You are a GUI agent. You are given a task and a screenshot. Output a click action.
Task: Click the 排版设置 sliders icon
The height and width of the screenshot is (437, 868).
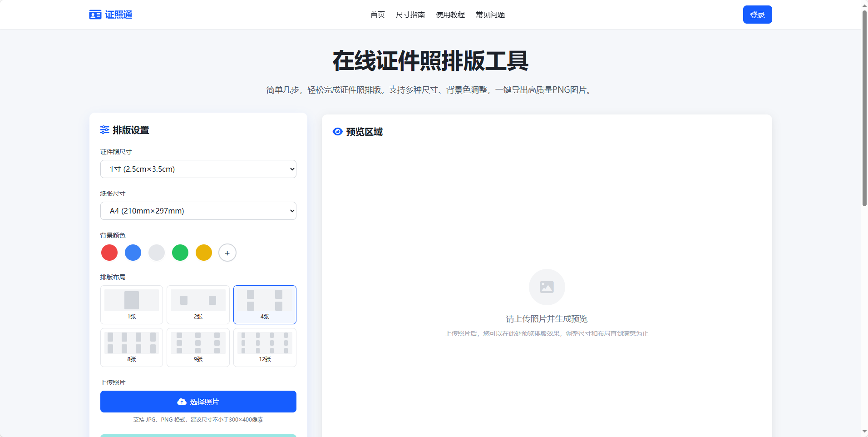click(x=104, y=130)
